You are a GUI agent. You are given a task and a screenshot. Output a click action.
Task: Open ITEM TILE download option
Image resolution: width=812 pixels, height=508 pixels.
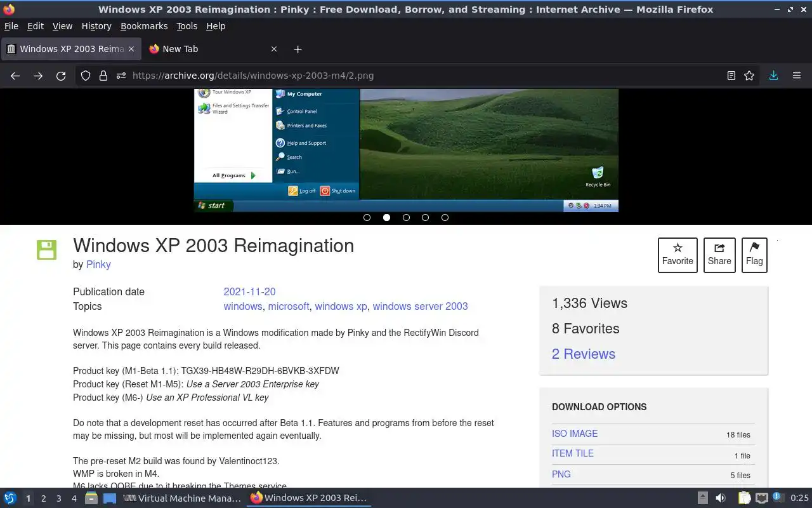tap(573, 453)
